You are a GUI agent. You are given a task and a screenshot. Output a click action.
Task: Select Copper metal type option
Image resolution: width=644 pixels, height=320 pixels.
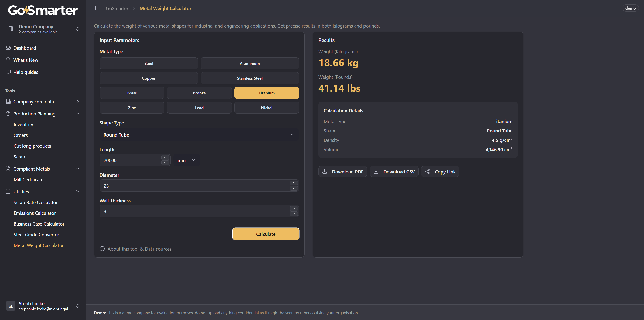point(149,78)
